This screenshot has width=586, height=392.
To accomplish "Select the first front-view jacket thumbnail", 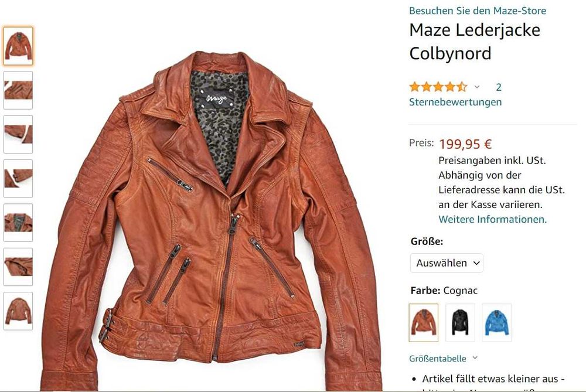I will 18,46.
